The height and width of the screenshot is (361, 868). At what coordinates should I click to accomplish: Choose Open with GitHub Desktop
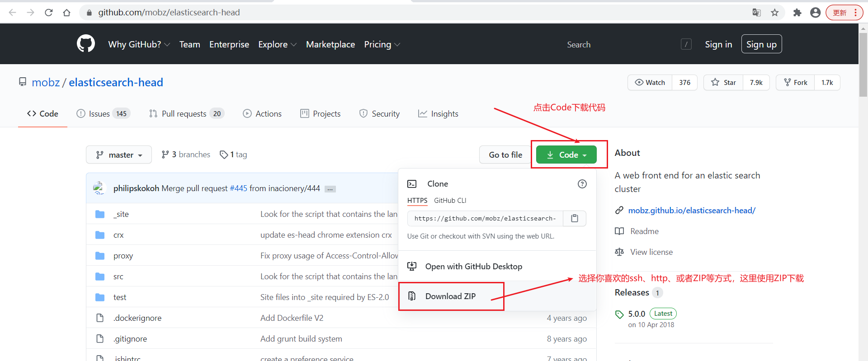click(473, 267)
